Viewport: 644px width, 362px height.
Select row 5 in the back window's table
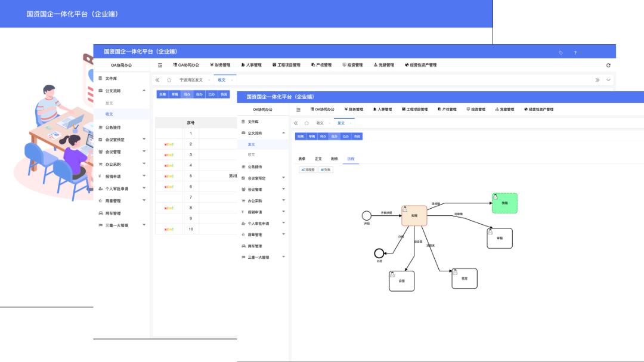[191, 176]
